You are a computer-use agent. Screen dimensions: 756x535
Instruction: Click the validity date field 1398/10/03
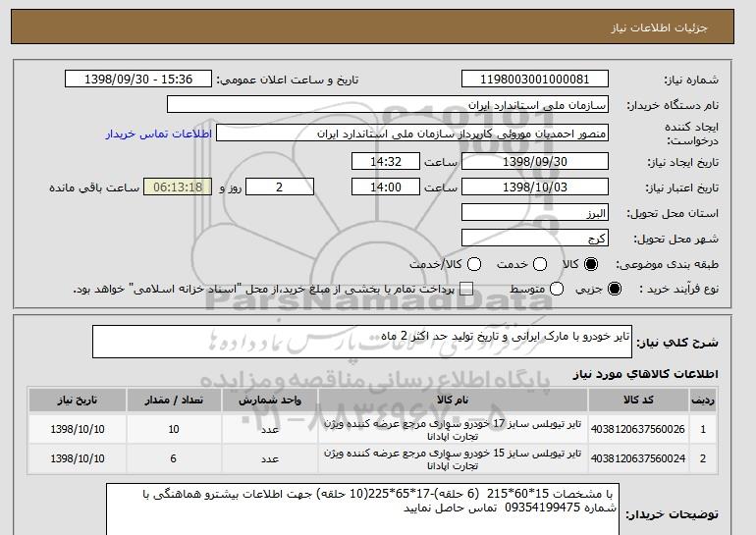tap(535, 187)
